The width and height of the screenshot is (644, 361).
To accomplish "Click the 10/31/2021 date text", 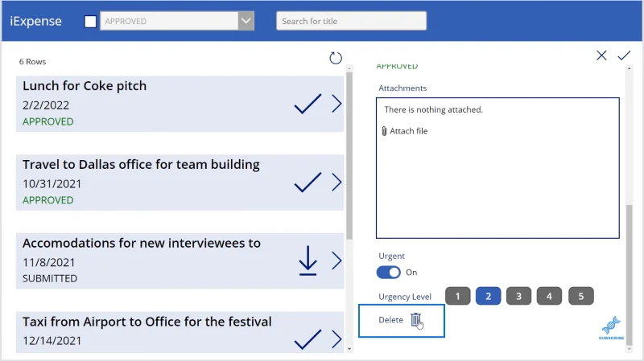I will pos(52,184).
